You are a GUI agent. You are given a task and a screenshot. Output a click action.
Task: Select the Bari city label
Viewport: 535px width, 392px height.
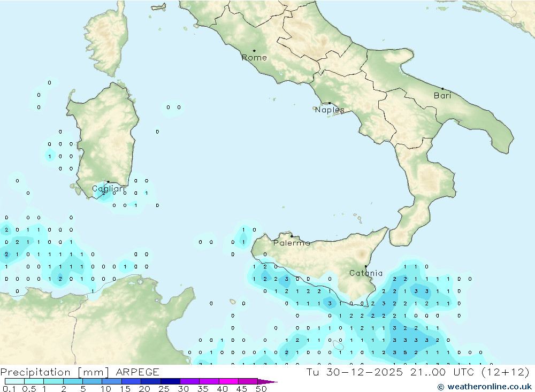[x=442, y=96]
